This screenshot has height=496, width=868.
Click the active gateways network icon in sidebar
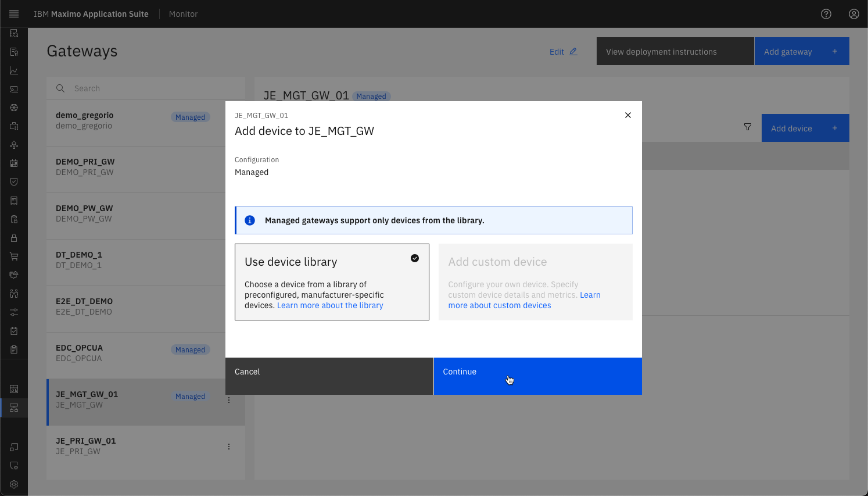(x=14, y=408)
